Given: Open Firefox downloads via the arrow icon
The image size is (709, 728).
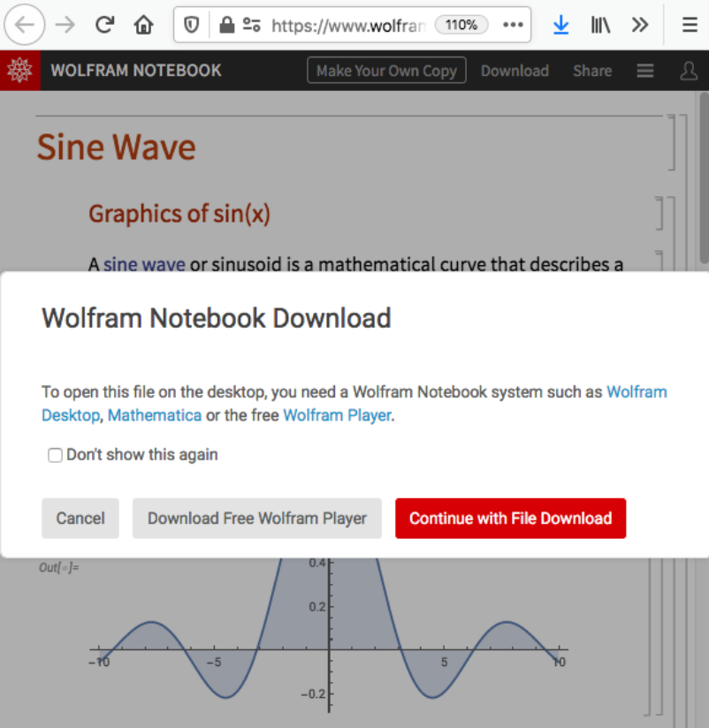Looking at the screenshot, I should (560, 24).
